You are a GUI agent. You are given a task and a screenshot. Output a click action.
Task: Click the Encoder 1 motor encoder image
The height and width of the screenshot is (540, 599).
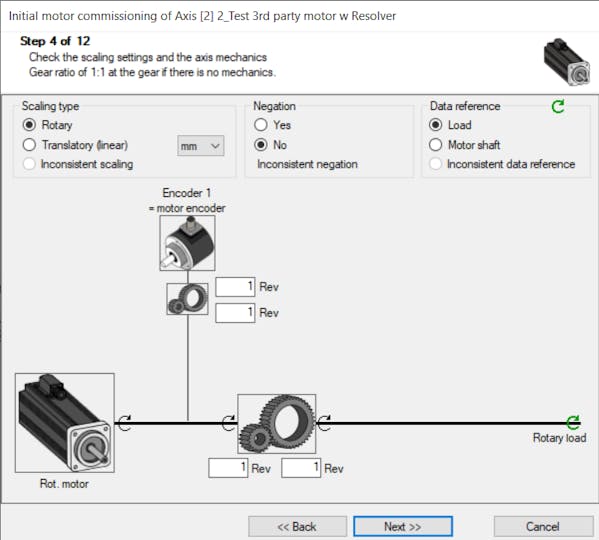[187, 243]
